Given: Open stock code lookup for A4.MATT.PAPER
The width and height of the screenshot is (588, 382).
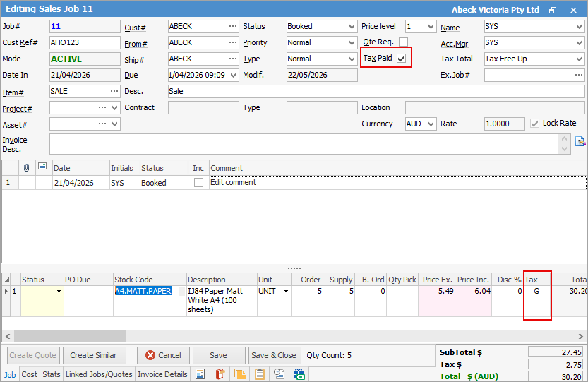Looking at the screenshot, I should [x=181, y=292].
